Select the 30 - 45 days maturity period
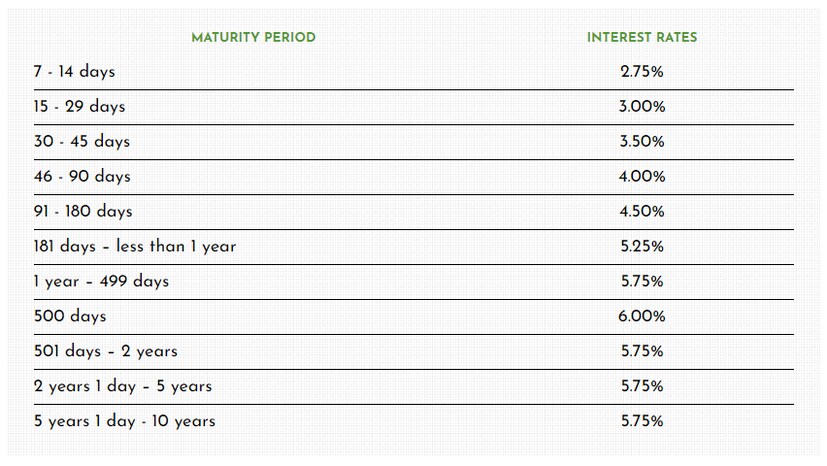827x466 pixels. (81, 142)
